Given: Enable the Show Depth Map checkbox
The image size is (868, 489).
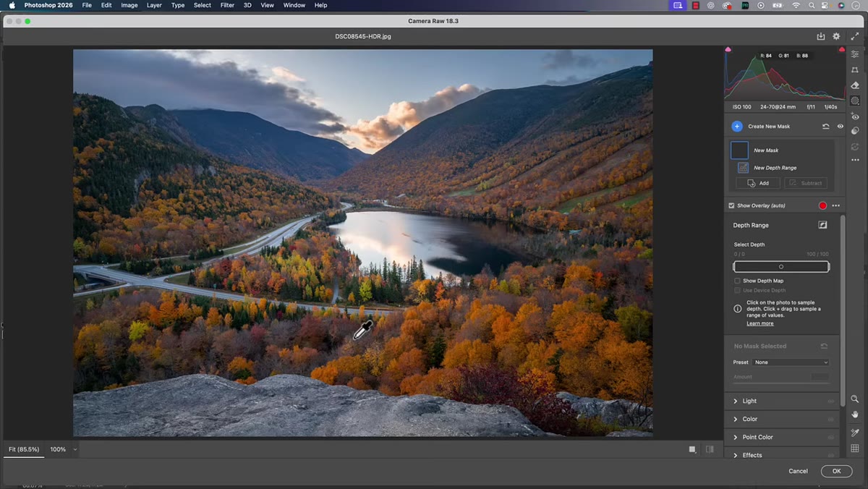Looking at the screenshot, I should [x=737, y=281].
